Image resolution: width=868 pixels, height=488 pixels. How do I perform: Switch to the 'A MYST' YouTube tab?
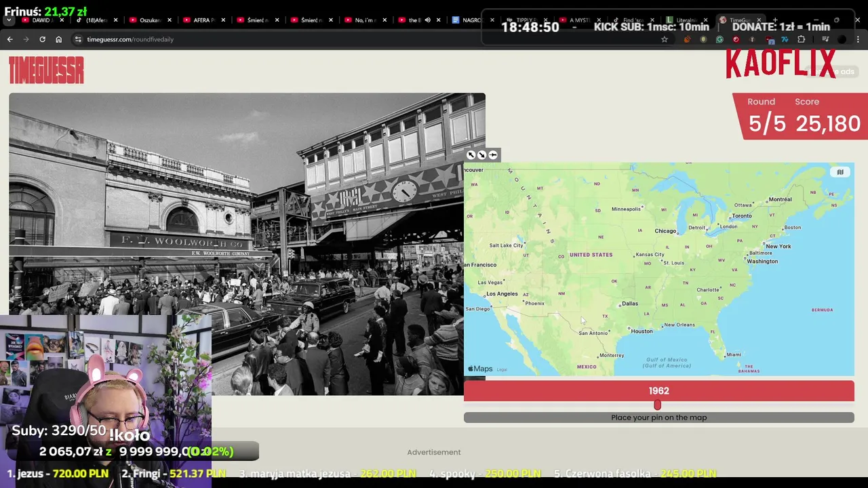click(580, 20)
